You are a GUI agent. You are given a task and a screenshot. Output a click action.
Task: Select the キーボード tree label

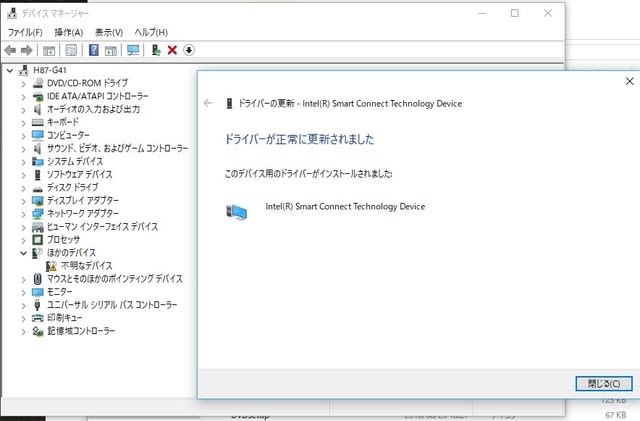pyautogui.click(x=63, y=122)
